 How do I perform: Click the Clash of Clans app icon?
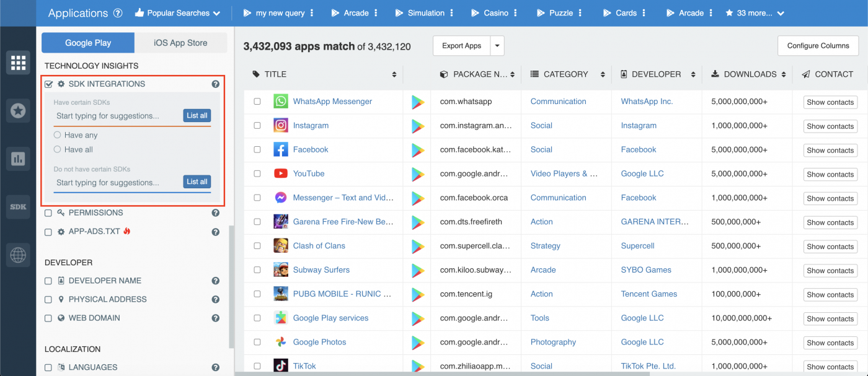[x=281, y=246]
